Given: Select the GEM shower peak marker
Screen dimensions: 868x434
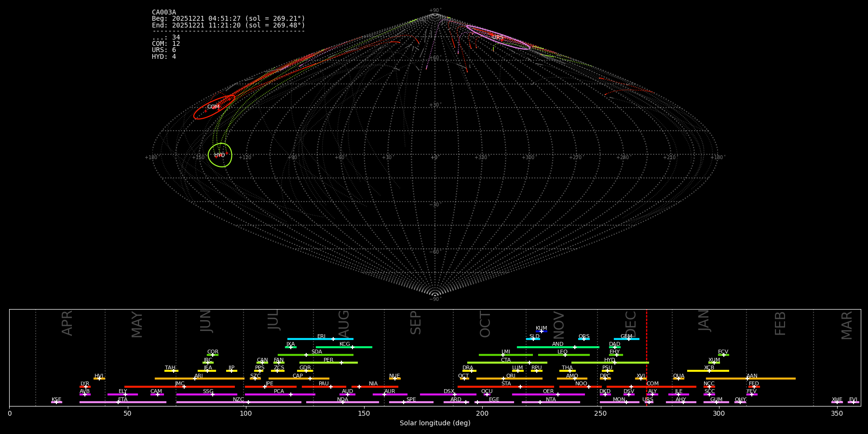Looking at the screenshot, I should click(628, 339).
